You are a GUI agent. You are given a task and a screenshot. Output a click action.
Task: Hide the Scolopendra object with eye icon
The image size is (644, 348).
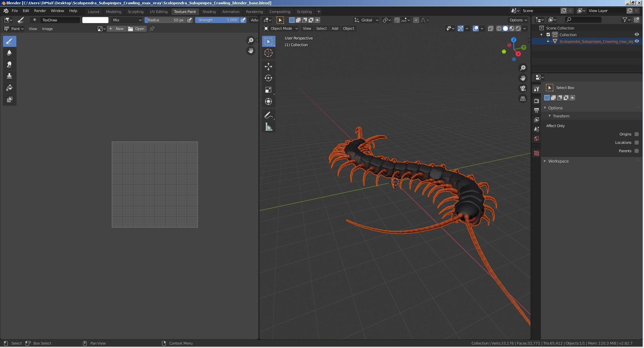(637, 41)
